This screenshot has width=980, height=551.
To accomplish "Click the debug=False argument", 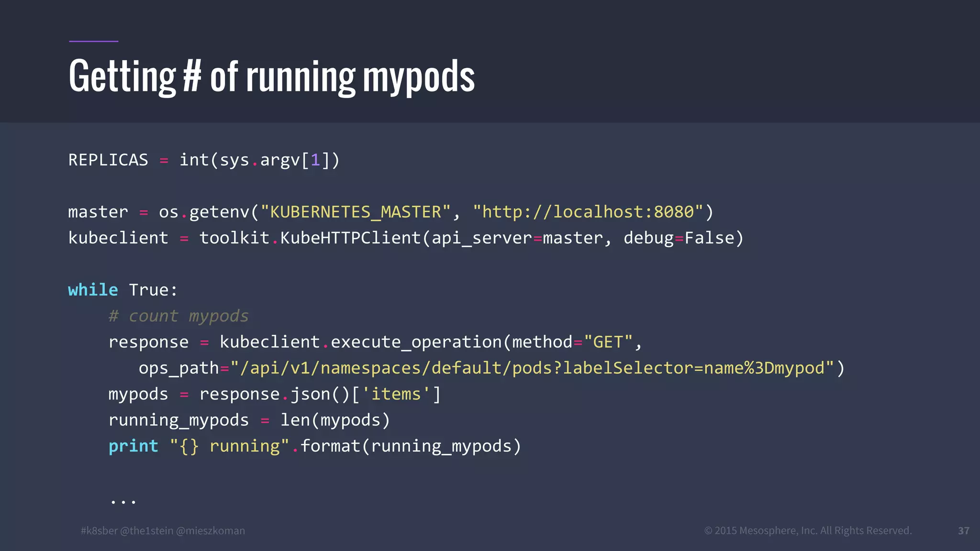I will click(x=679, y=238).
